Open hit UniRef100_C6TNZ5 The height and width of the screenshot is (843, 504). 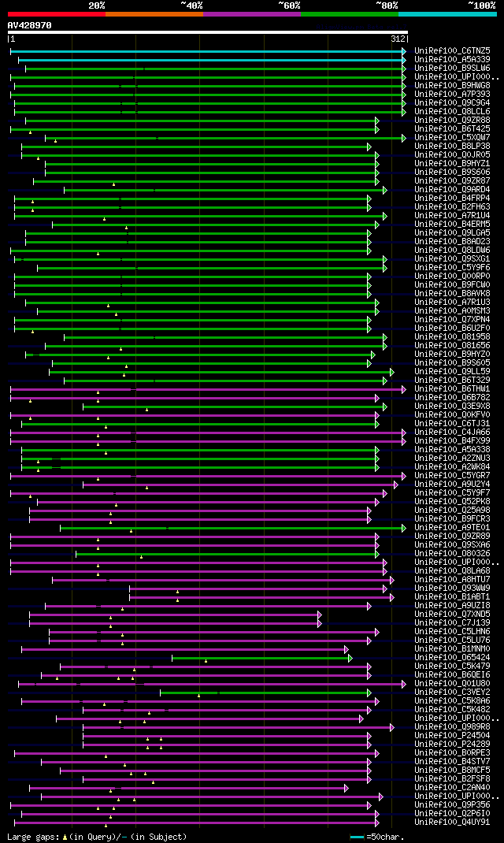pyautogui.click(x=452, y=51)
